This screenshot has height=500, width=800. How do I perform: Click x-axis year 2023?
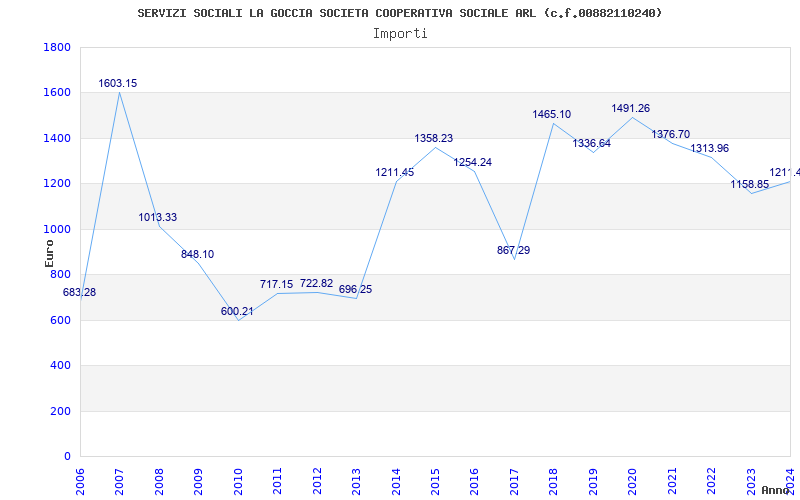point(751,481)
